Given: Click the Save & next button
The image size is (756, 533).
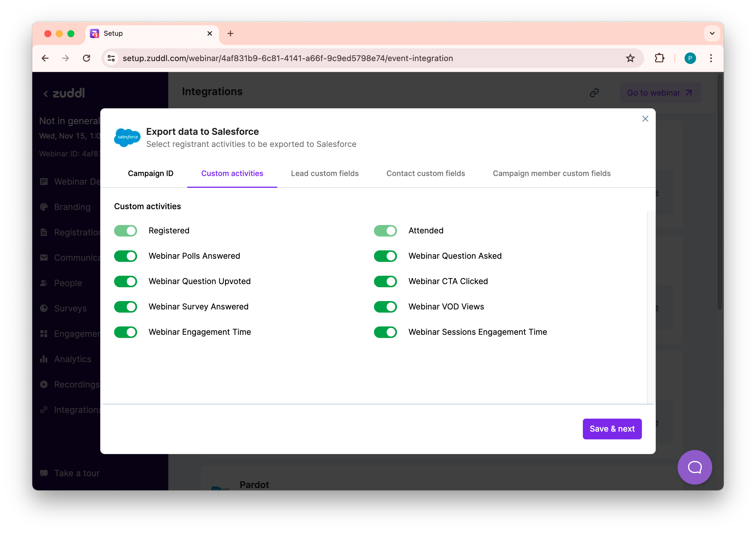Looking at the screenshot, I should click(612, 429).
